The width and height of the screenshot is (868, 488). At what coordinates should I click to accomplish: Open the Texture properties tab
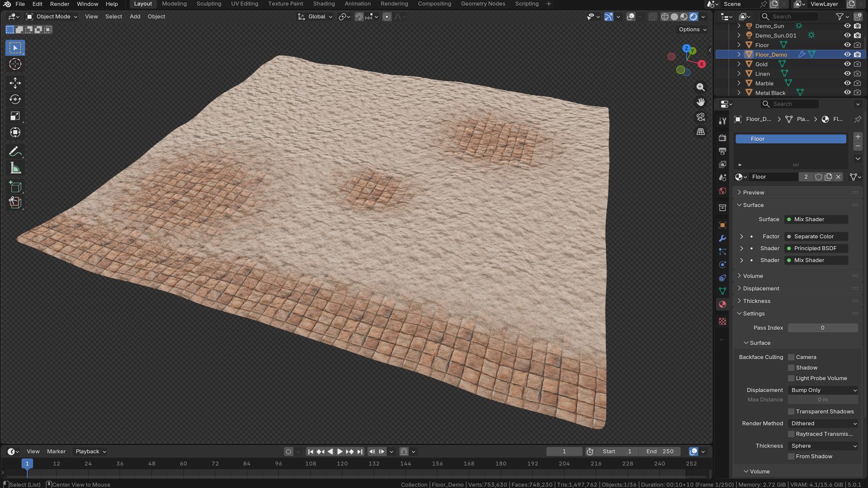tap(722, 321)
